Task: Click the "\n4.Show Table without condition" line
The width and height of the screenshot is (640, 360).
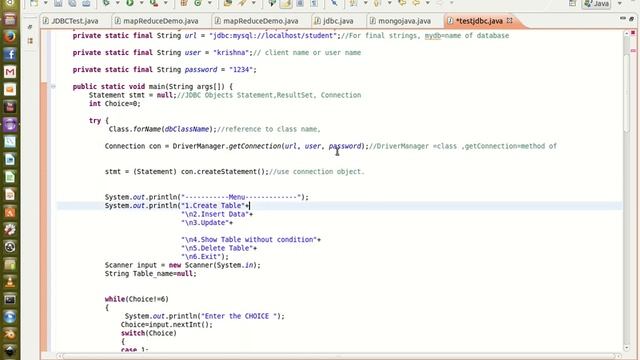Action: 251,240
